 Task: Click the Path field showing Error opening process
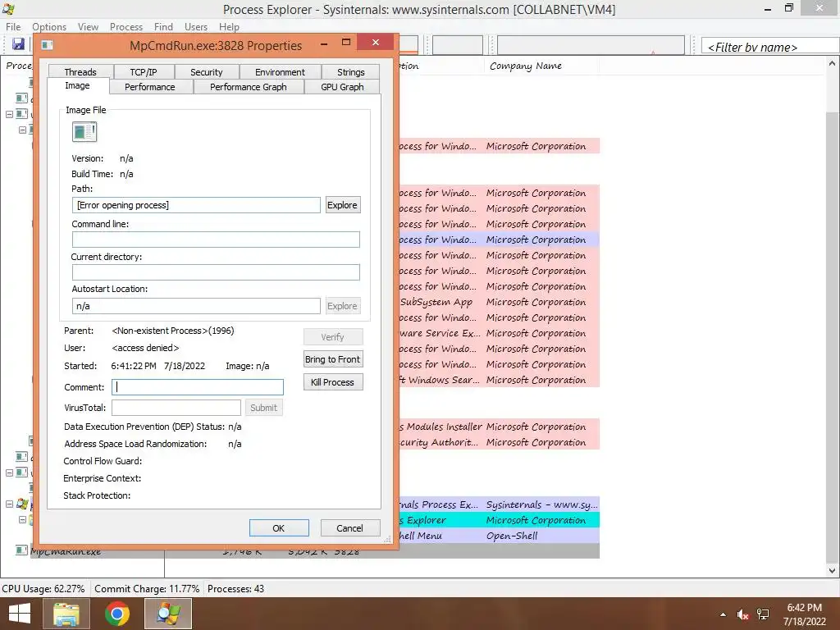pos(196,205)
